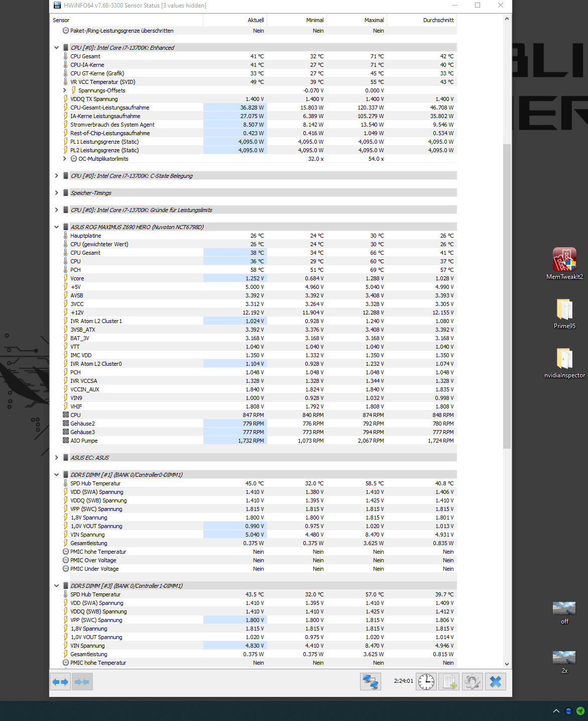588x721 pixels.
Task: Expand the ASUS EC: ASUS section
Action: pos(56,458)
